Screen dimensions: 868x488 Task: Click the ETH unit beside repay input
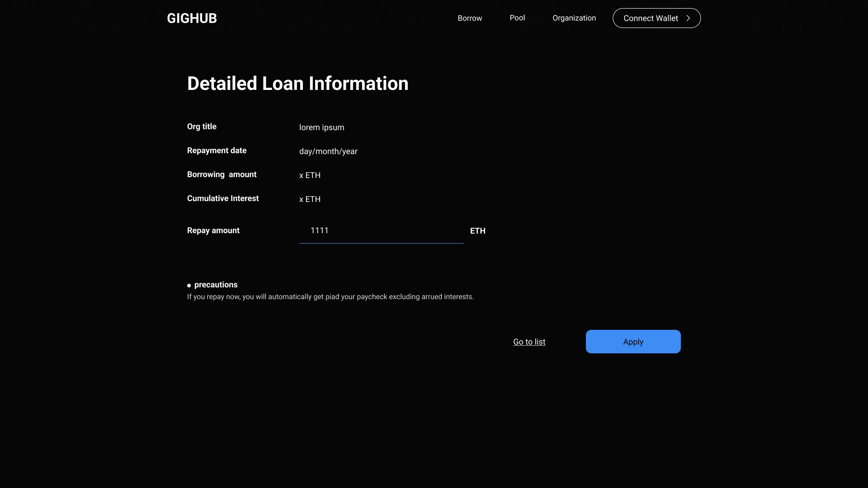[477, 231]
